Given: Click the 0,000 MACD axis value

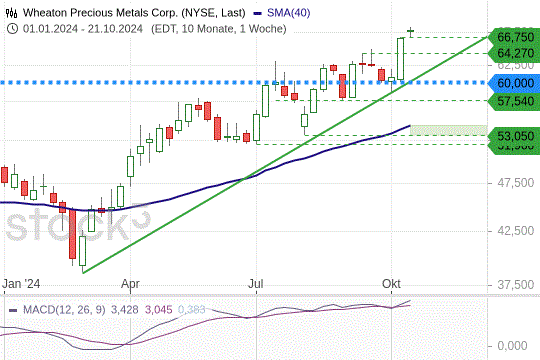Looking at the screenshot, I should point(512,346).
